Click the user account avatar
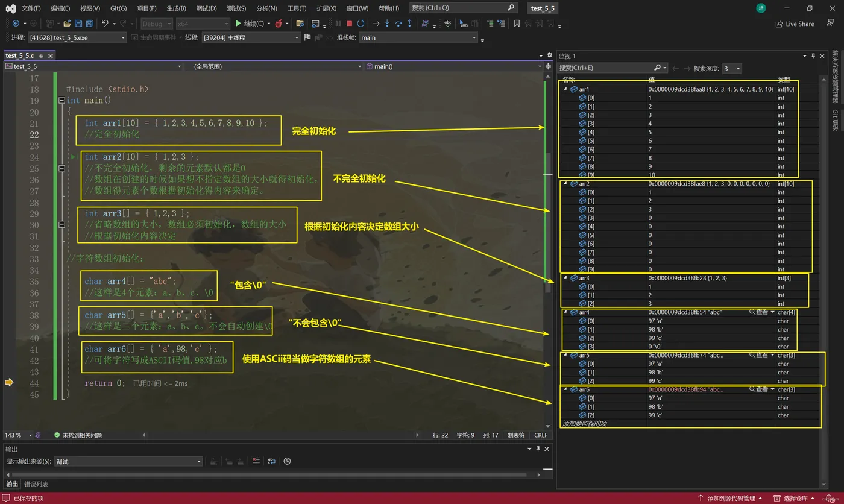 tap(761, 8)
